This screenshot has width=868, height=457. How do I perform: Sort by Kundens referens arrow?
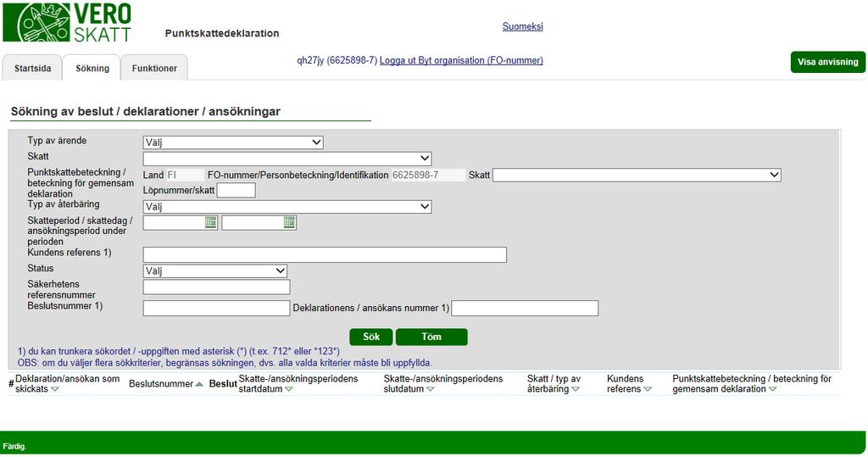pos(648,389)
